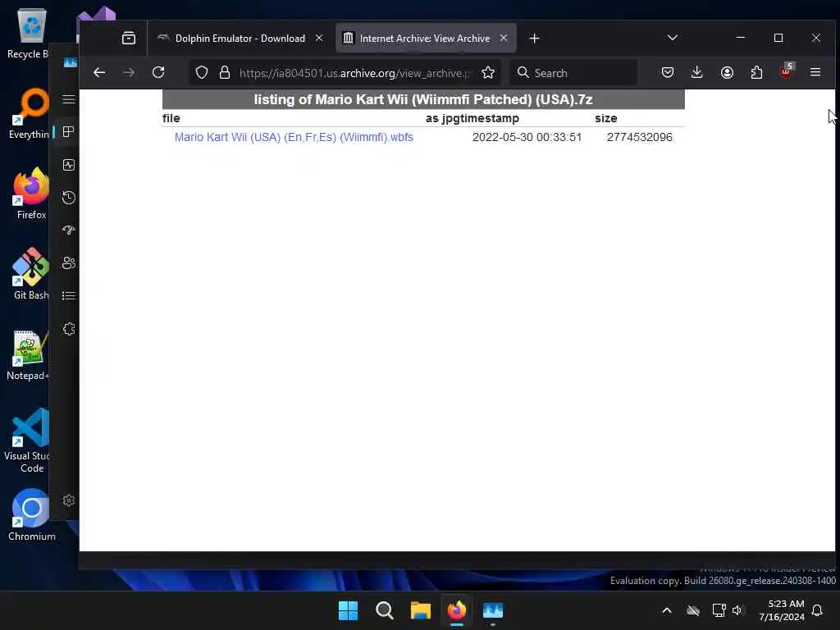Click the Firefox taskbar icon

coord(456,610)
